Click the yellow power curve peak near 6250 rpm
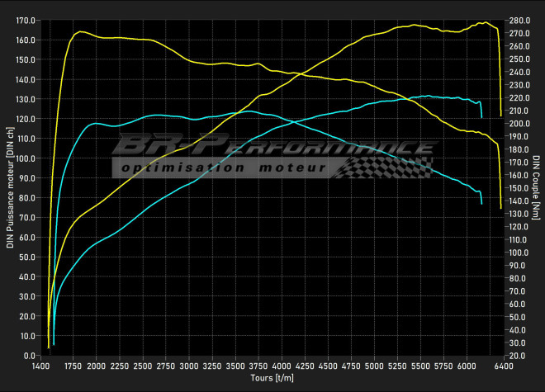The image size is (545, 392). pyautogui.click(x=485, y=22)
